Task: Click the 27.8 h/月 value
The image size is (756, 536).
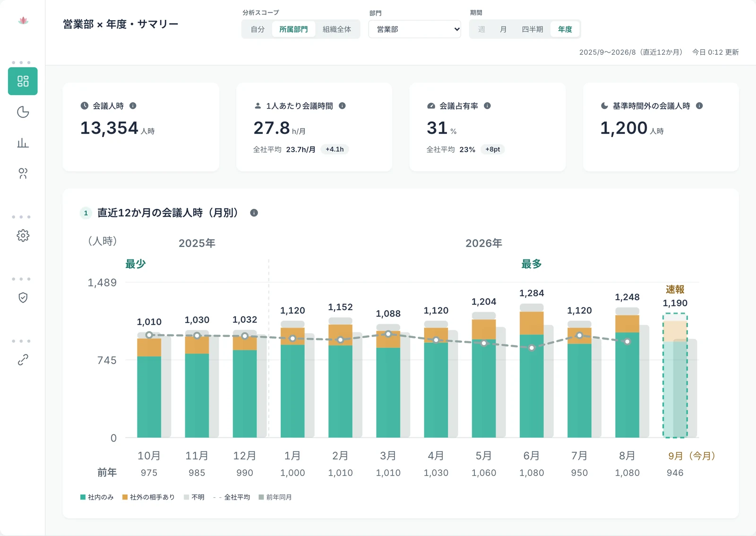Action: [279, 128]
